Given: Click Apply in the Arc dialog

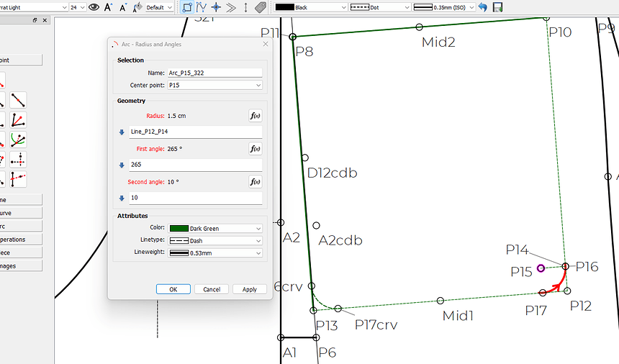Looking at the screenshot, I should (x=249, y=289).
